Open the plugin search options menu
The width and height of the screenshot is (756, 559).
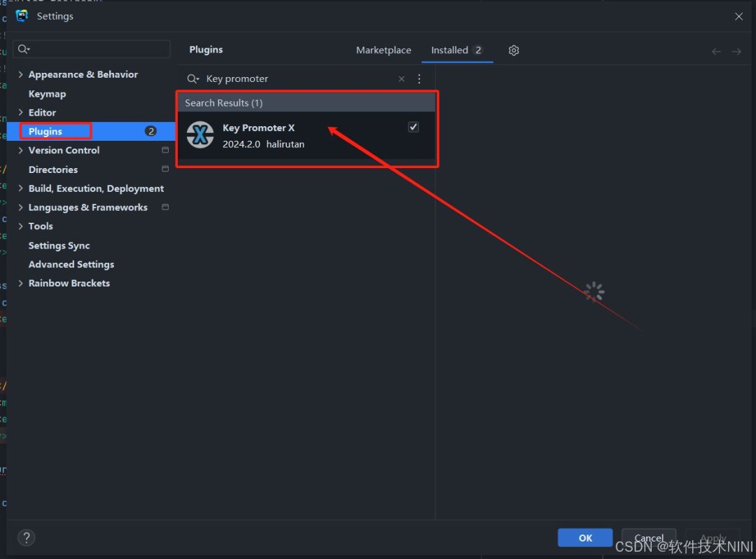pos(419,79)
